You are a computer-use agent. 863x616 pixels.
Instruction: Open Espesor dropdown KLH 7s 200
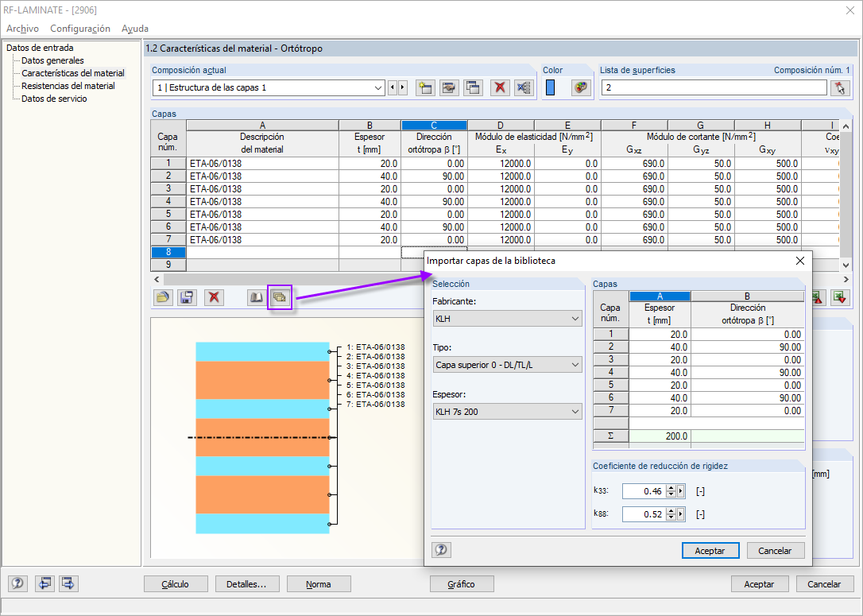[508, 411]
